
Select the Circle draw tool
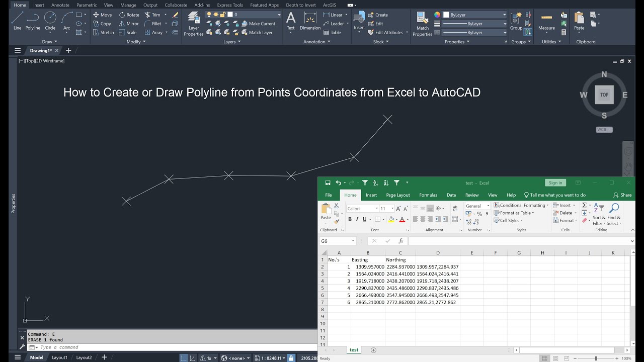coord(50,21)
